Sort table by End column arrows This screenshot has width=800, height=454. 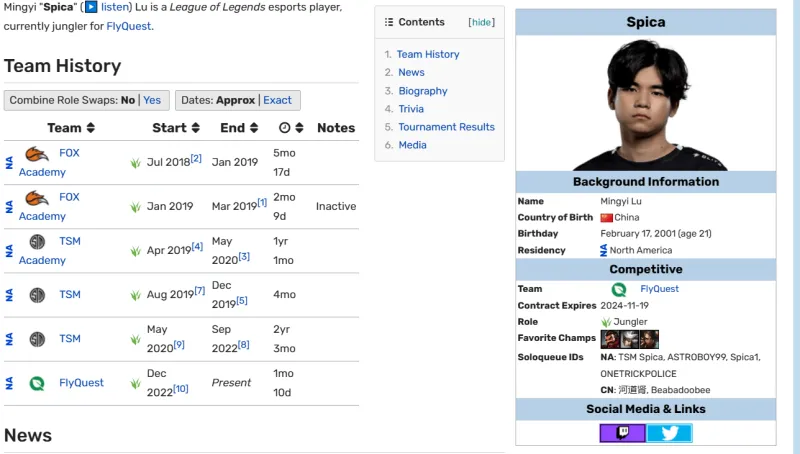coord(254,128)
